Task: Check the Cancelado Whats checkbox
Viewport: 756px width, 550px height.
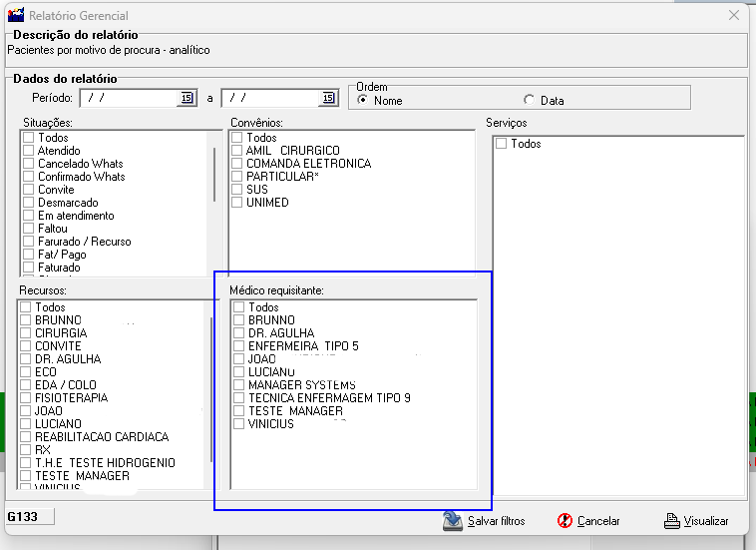Action: [x=29, y=164]
